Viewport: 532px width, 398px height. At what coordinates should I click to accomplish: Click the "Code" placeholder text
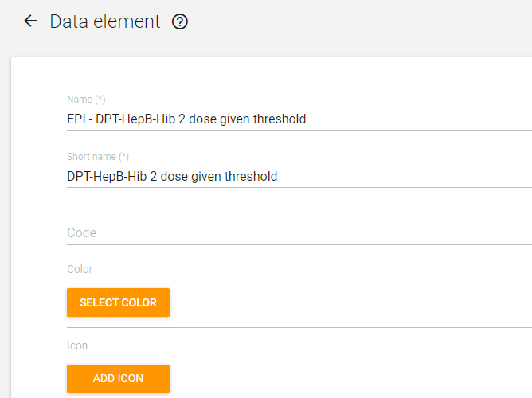pos(81,233)
